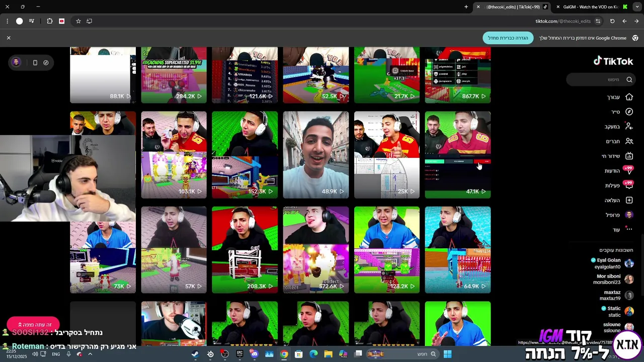The height and width of the screenshot is (362, 644).
Task: Open the video with 47.1K views
Action: [x=458, y=155]
